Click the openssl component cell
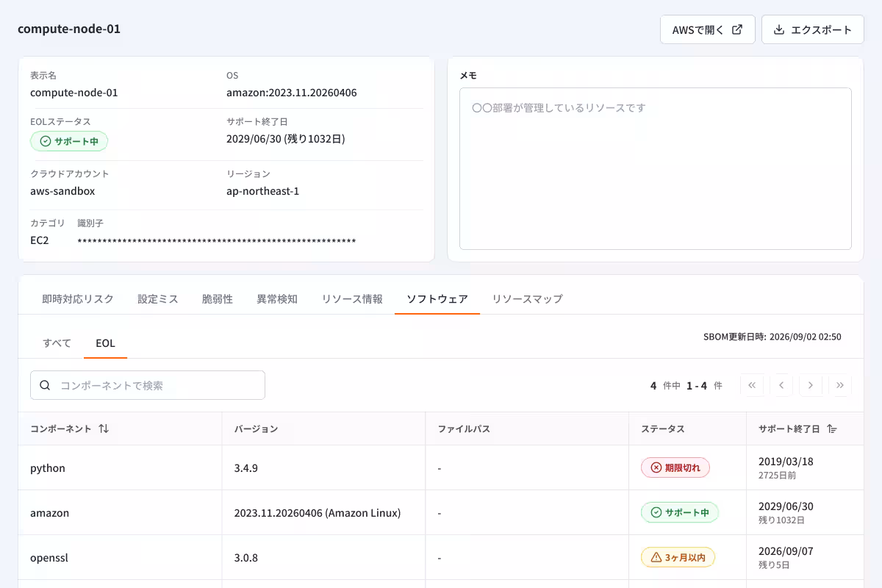Screen dimensions: 882x588 pos(120,557)
